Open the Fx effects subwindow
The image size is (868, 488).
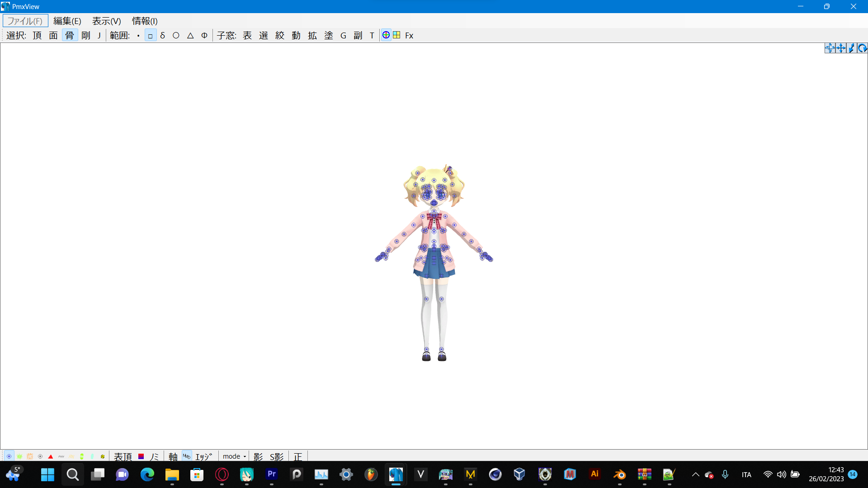click(409, 35)
